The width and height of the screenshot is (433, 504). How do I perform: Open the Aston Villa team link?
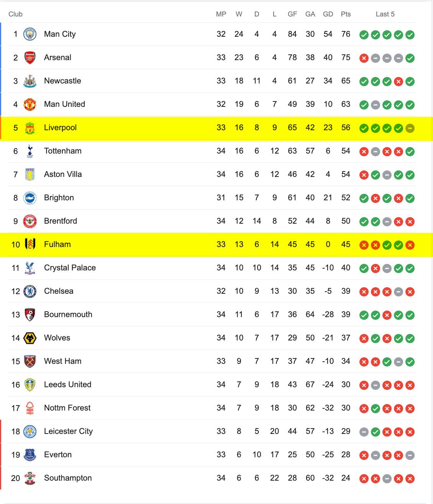63,174
